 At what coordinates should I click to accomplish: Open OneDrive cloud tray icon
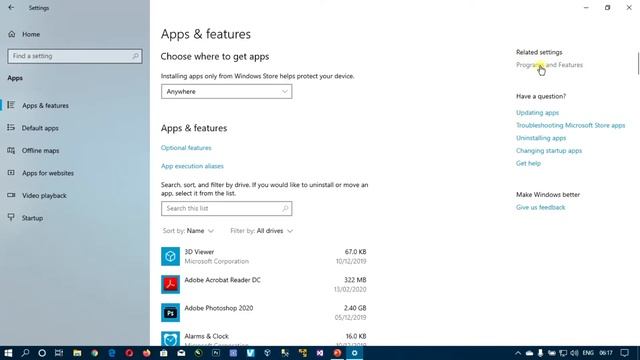(x=529, y=353)
